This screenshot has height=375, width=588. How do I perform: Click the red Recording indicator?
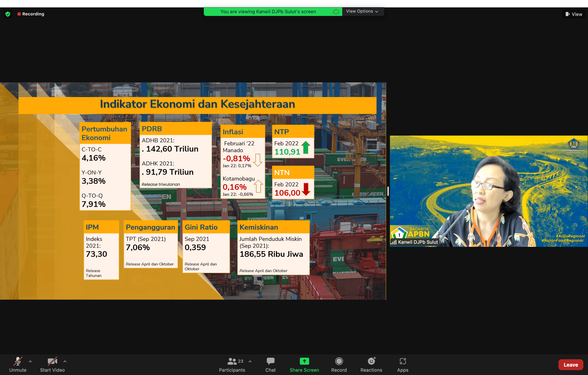(x=31, y=14)
